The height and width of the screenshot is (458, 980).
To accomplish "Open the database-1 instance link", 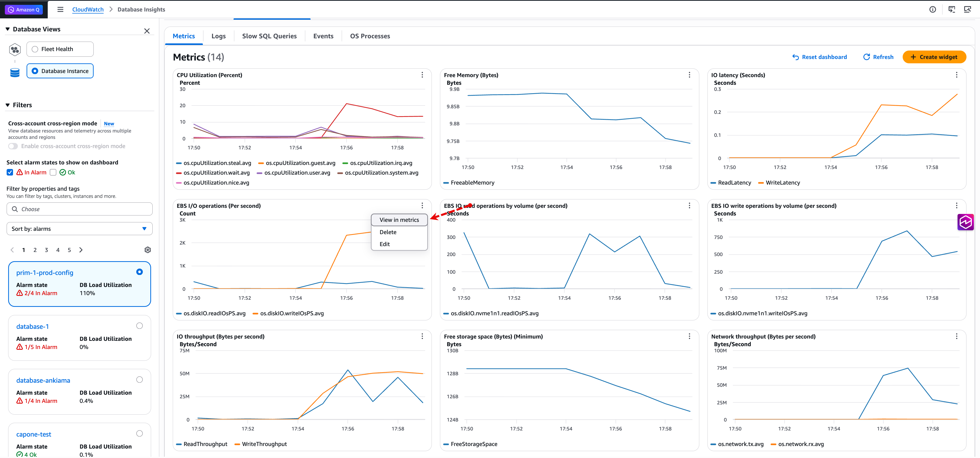I will (33, 327).
